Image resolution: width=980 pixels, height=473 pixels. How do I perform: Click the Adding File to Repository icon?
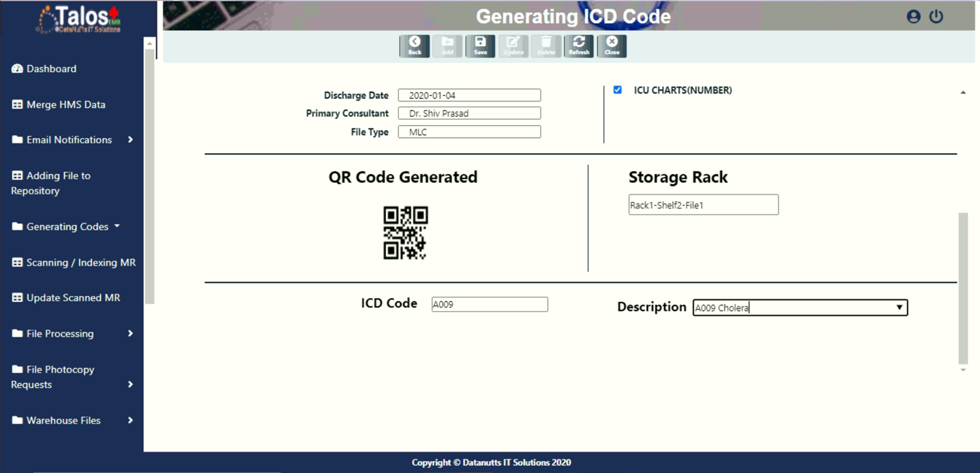[17, 176]
